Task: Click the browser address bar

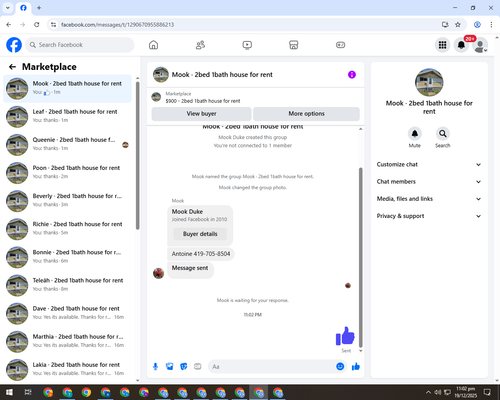Action: [247, 25]
